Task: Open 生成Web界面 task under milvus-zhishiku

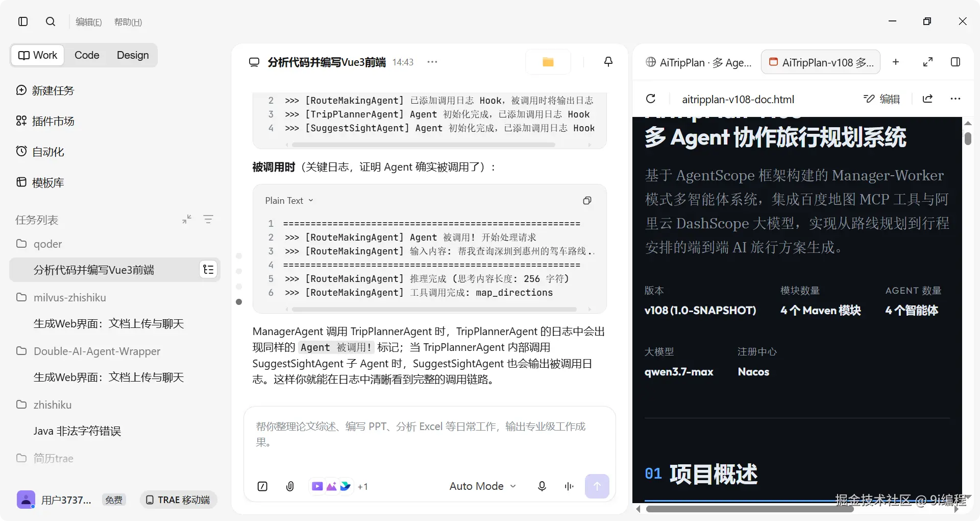Action: pyautogui.click(x=109, y=323)
